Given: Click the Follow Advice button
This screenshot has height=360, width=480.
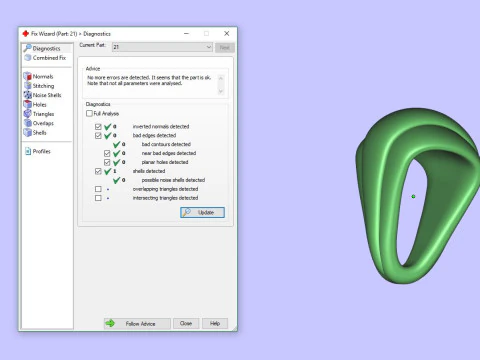Looking at the screenshot, I should click(x=137, y=323).
